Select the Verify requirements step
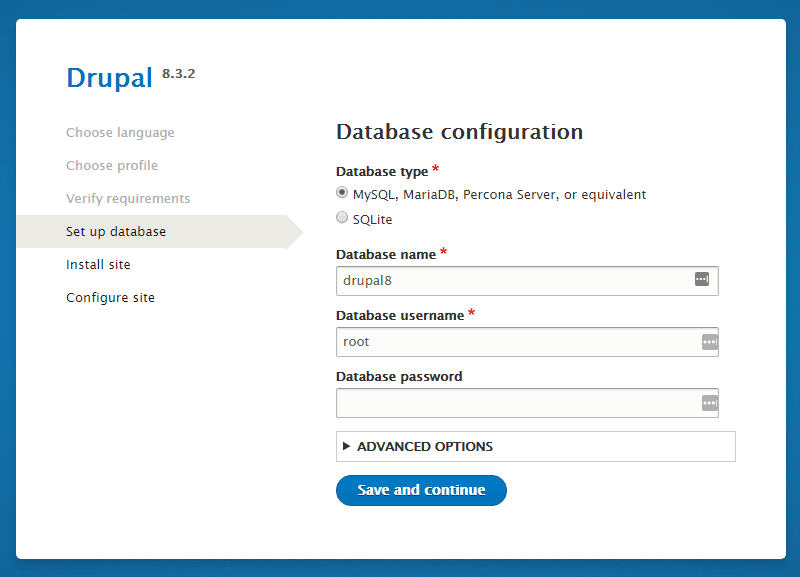800x577 pixels. pyautogui.click(x=128, y=198)
